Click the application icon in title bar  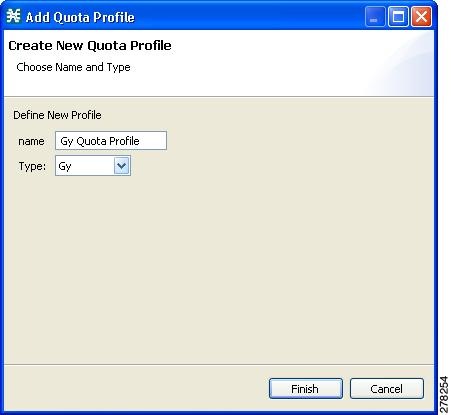coord(13,16)
